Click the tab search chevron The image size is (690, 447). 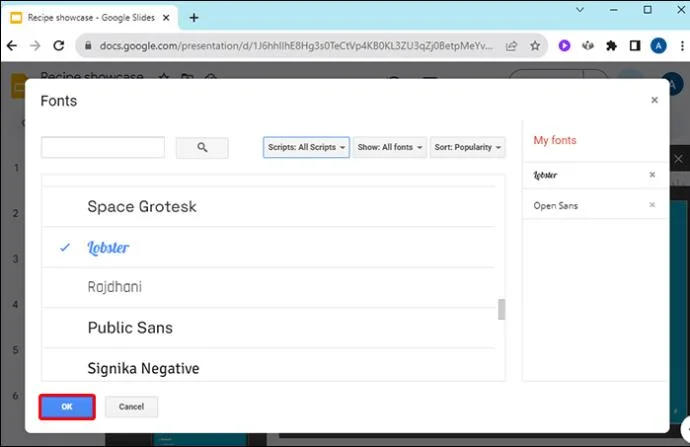pos(580,10)
